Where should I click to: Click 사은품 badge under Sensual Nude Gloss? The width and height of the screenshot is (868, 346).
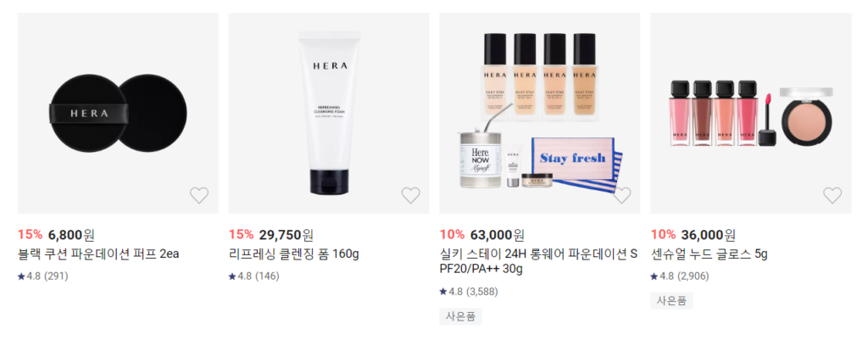pos(671,301)
